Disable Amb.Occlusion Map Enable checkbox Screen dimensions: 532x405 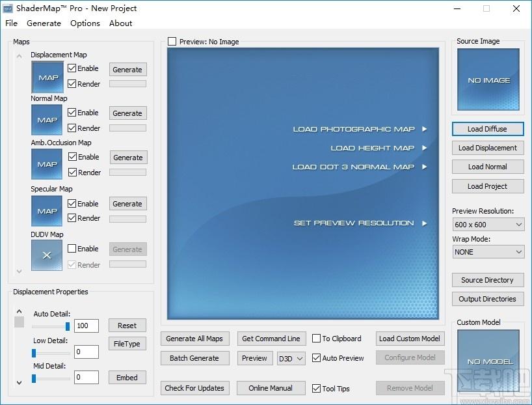72,157
